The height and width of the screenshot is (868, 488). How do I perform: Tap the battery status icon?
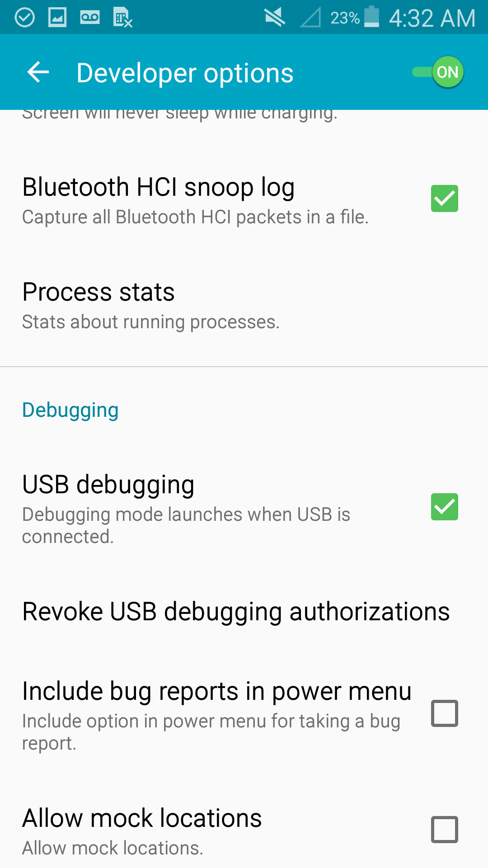pos(371,17)
